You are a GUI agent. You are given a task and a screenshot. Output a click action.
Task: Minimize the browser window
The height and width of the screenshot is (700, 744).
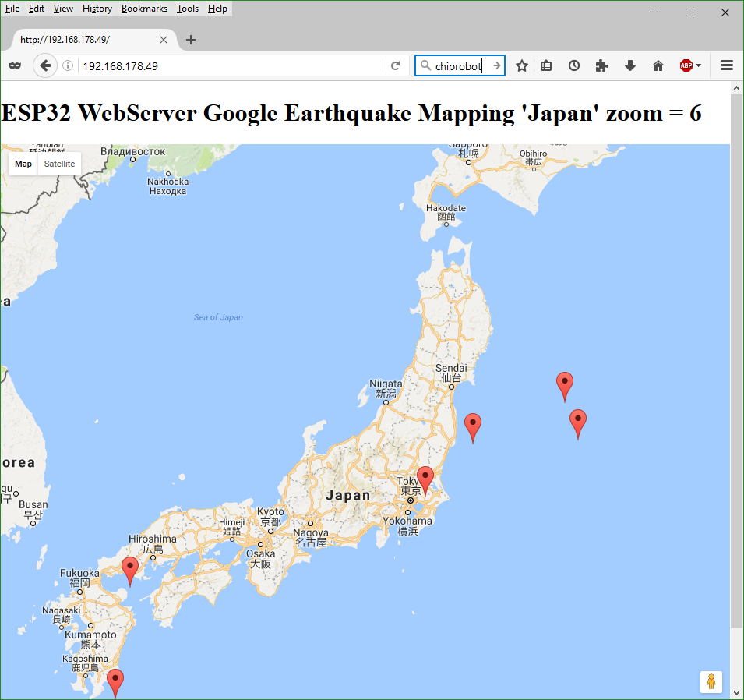pos(654,12)
